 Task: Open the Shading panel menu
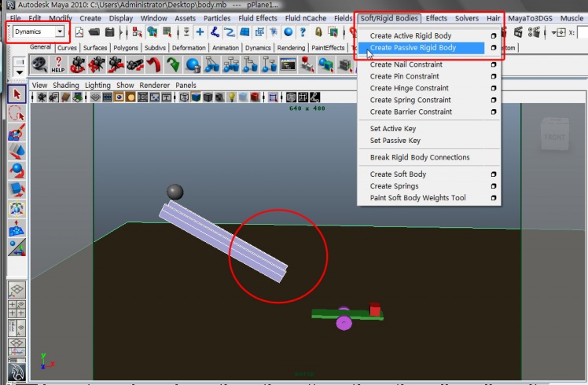65,85
